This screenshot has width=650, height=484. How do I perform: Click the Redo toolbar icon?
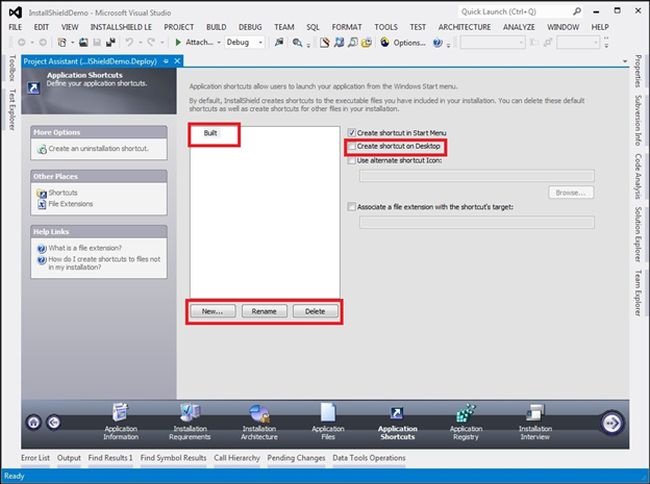[x=151, y=42]
